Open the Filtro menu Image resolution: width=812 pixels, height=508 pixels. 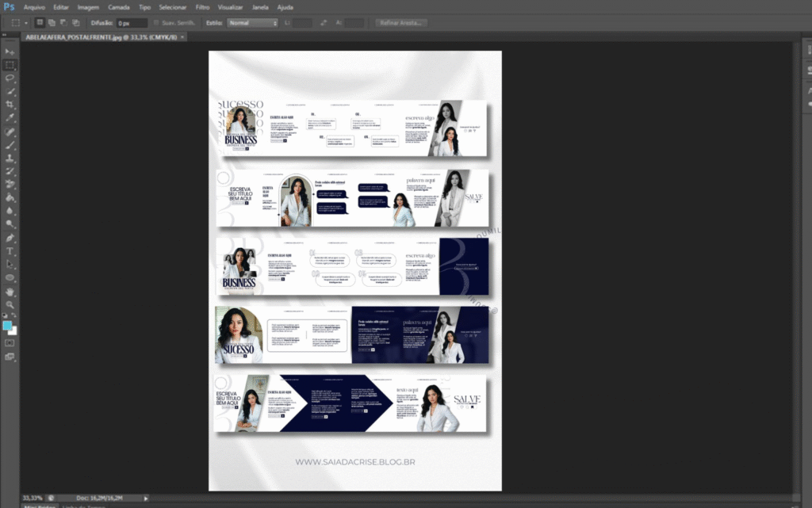point(202,6)
